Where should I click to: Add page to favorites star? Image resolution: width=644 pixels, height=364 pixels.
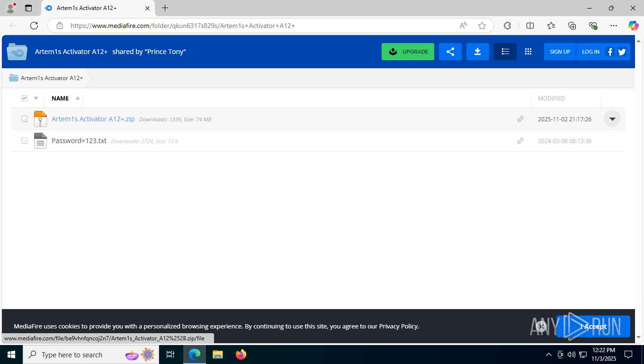pyautogui.click(x=482, y=26)
